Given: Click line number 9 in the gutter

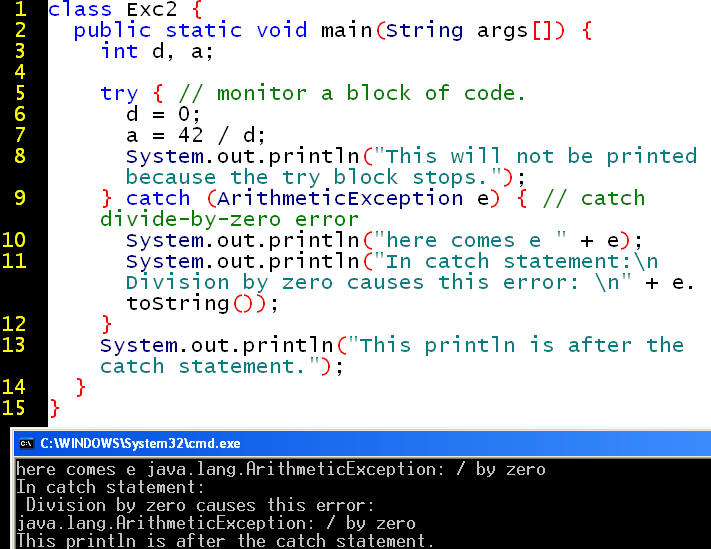Looking at the screenshot, I should point(20,198).
